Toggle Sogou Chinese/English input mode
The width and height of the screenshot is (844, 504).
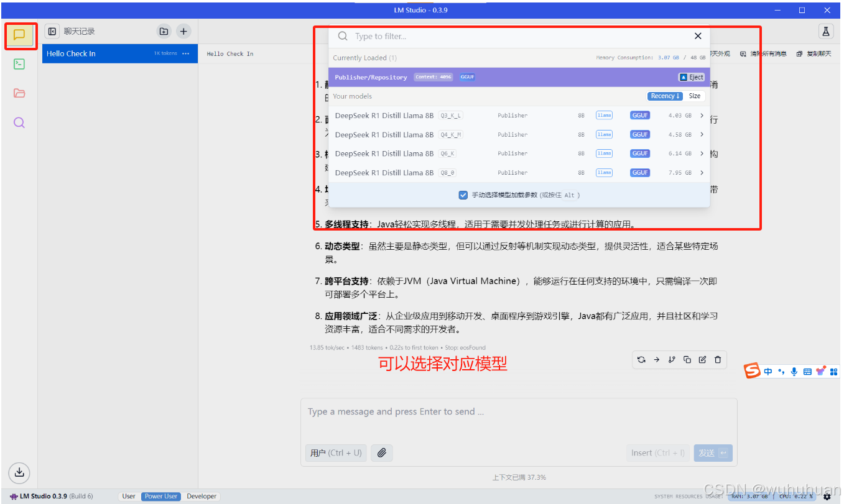pyautogui.click(x=768, y=372)
